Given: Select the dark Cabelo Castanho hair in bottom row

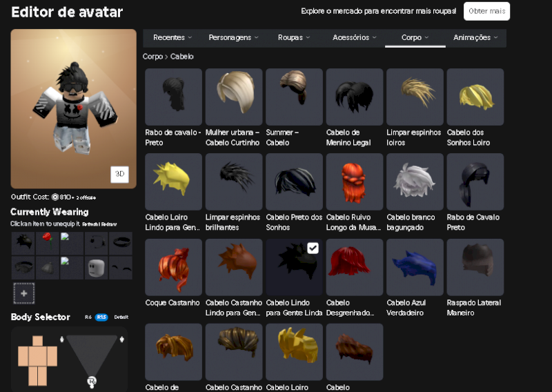Looking at the screenshot, I should (234, 352).
